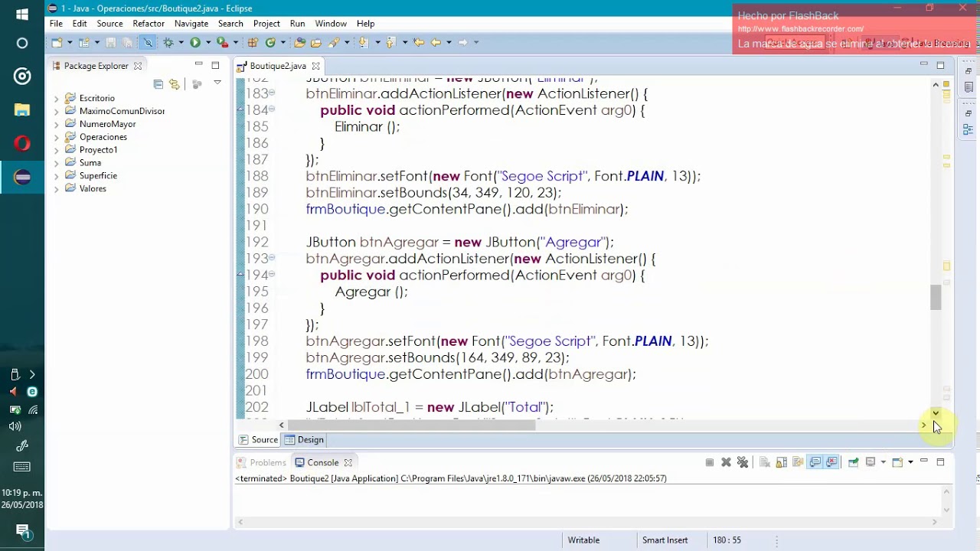This screenshot has height=551, width=980.
Task: Click the Save toolbar icon
Action: [x=110, y=42]
